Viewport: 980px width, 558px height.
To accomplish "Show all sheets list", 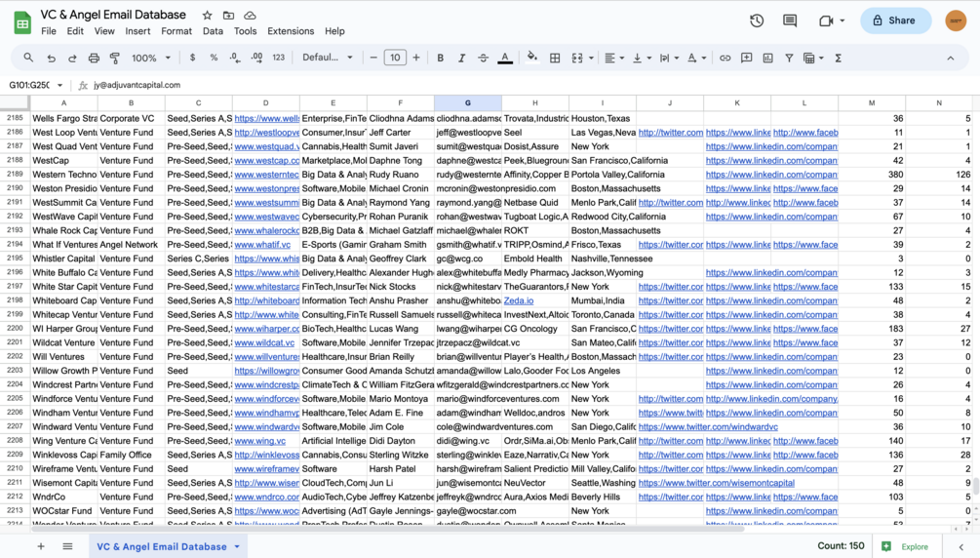I will [x=67, y=546].
